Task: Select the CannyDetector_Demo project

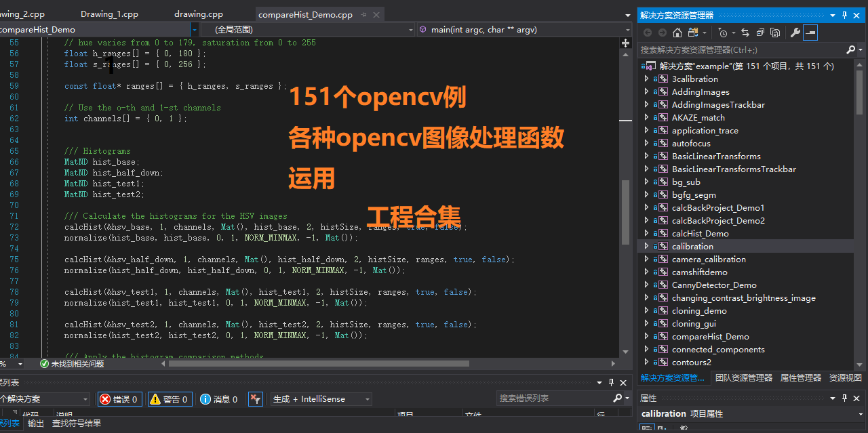Action: [714, 285]
